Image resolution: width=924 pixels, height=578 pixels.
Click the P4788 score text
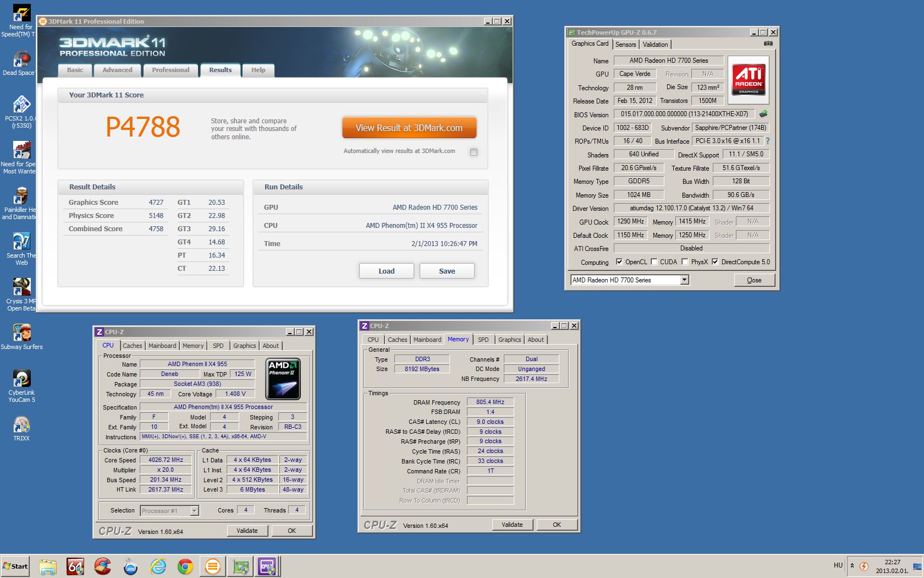point(143,127)
